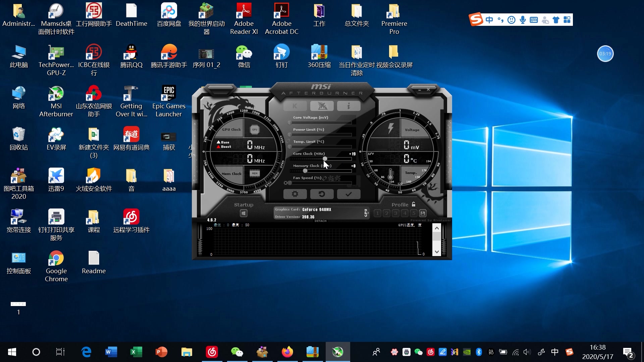Click the volume icon in system tray
644x362 pixels.
[527, 352]
